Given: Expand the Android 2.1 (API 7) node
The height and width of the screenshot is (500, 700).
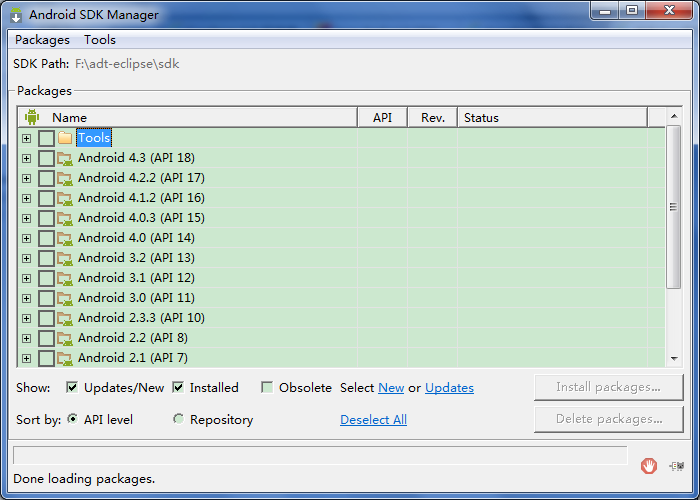Looking at the screenshot, I should (26, 358).
